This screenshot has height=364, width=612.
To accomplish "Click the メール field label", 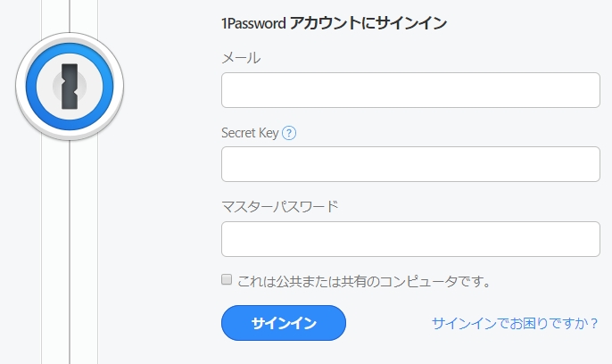I will tap(241, 58).
